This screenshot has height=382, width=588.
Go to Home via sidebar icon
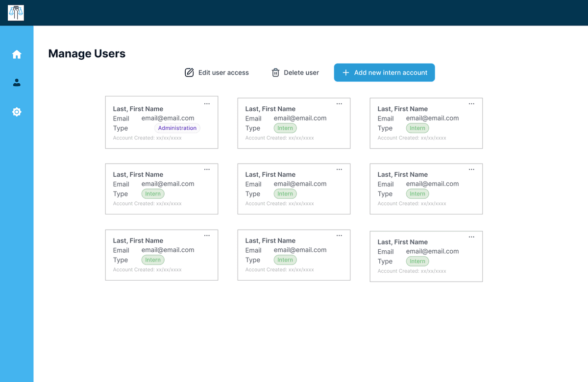coord(17,54)
